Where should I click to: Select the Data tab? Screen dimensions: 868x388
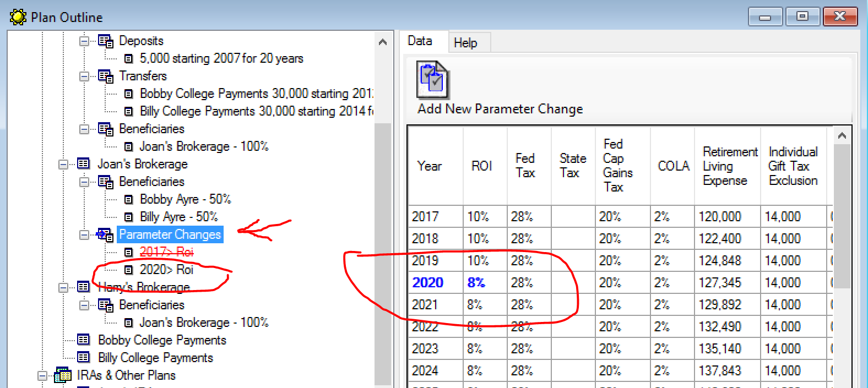[x=420, y=41]
